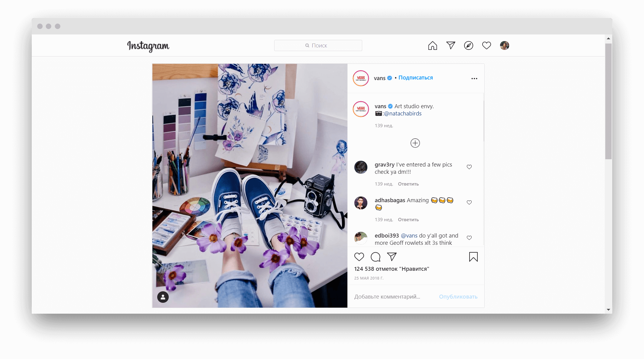This screenshot has width=644, height=359.
Task: Open edboi393 profile picture
Action: tap(361, 238)
